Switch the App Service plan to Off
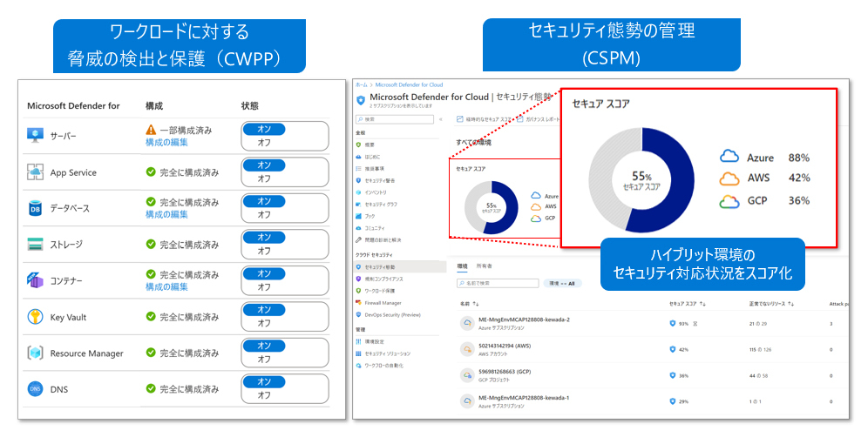Screen dimensions: 868x444 265,178
